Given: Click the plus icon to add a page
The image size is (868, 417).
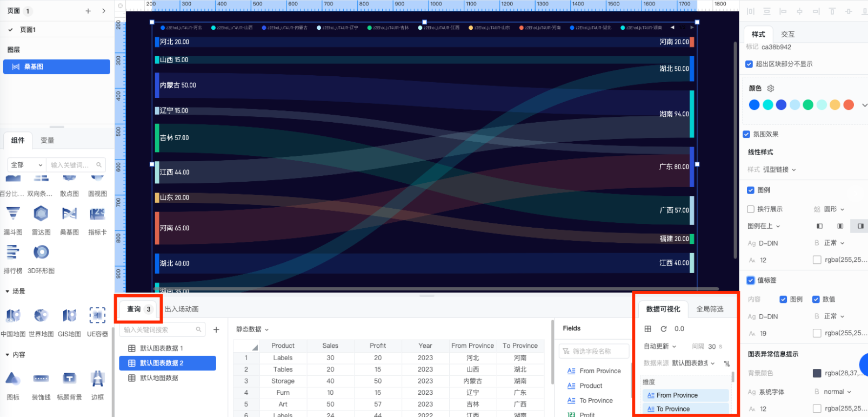Looking at the screenshot, I should pyautogui.click(x=88, y=11).
